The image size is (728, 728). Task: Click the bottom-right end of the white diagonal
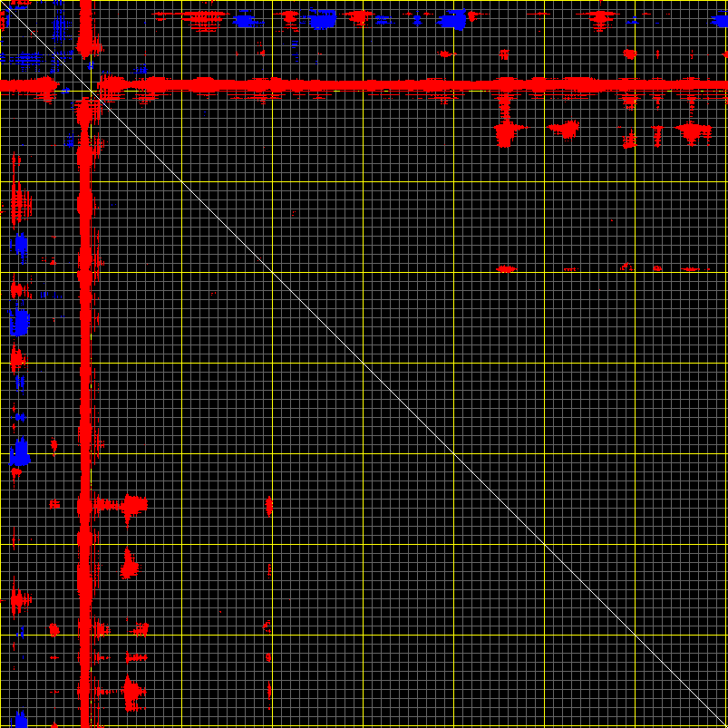point(723,723)
